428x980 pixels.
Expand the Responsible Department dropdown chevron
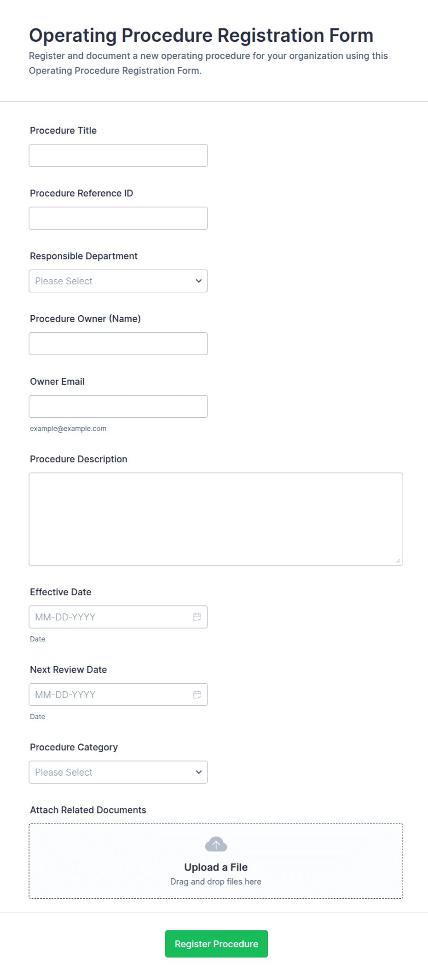[x=199, y=281]
